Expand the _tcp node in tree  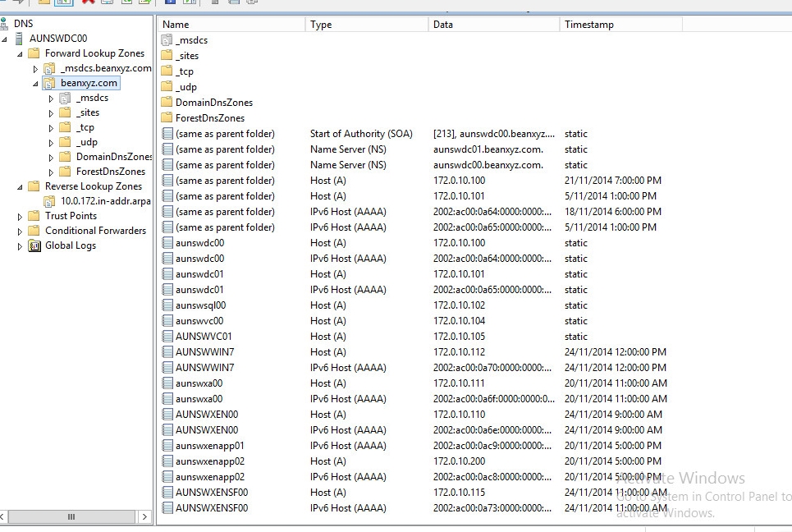coord(51,128)
